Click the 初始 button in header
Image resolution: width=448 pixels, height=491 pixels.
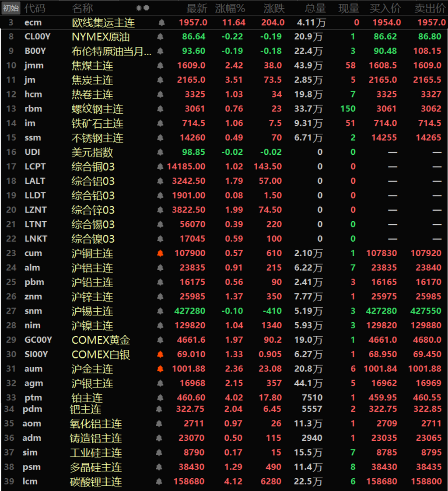pos(10,8)
